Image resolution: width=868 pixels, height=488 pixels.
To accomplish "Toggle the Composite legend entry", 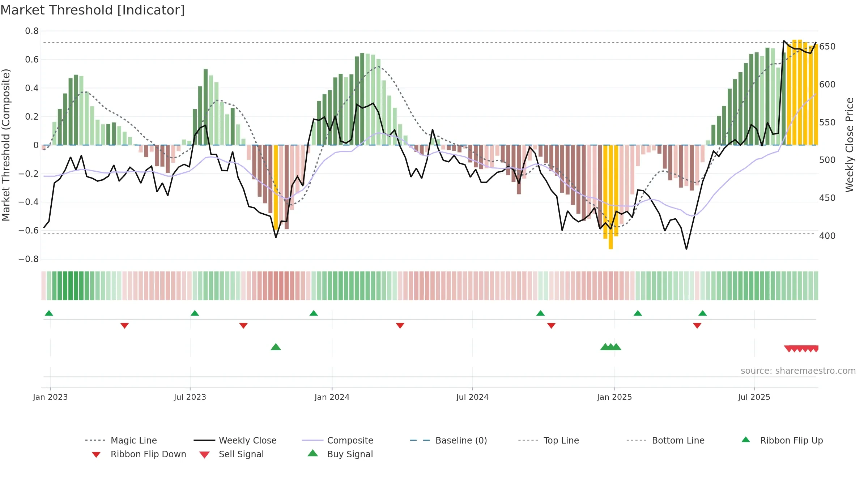I will (x=337, y=440).
